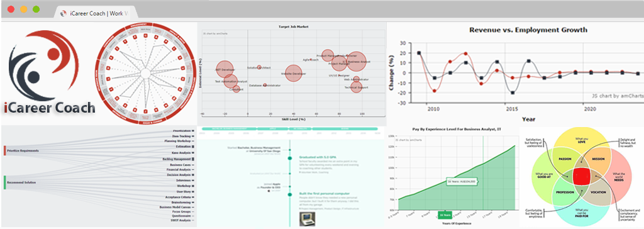
Task: Click the MISSION segment of ikigai diagram
Action: click(599, 159)
